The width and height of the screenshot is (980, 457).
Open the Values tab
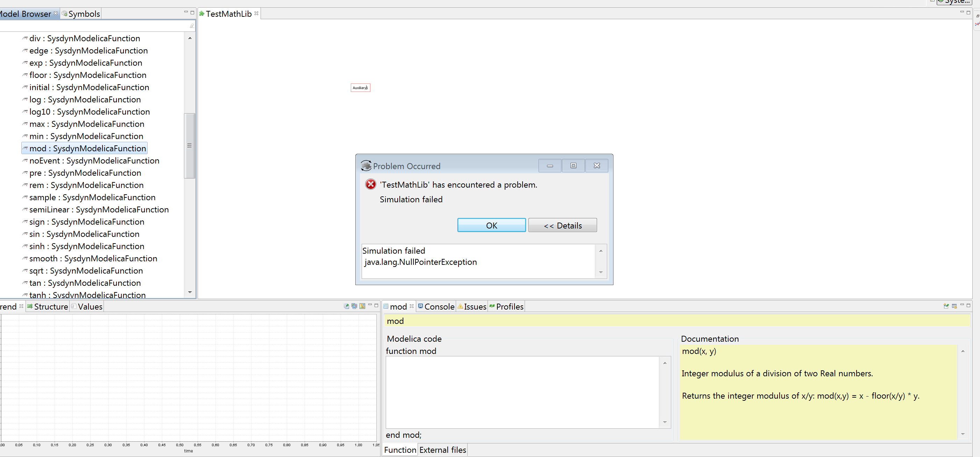point(87,306)
